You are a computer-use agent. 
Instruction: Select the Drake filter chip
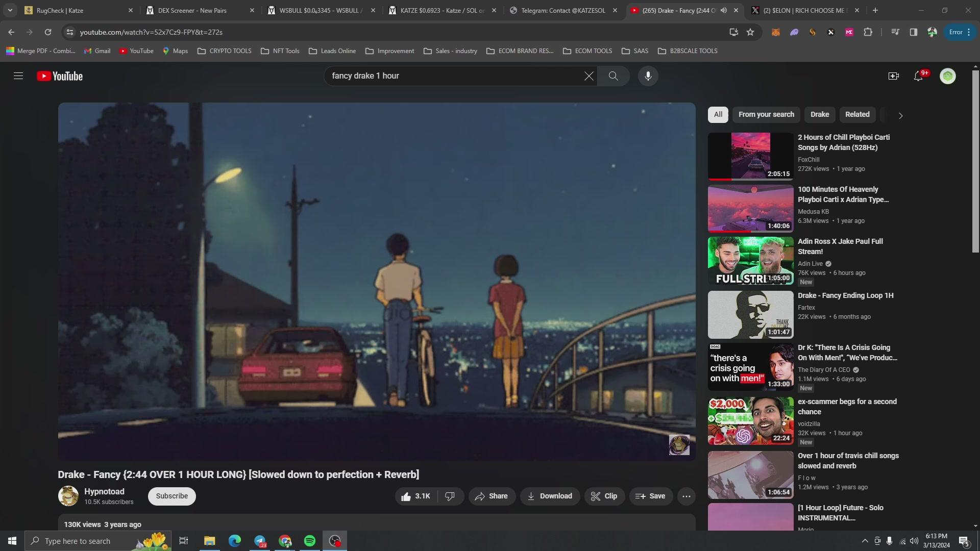pos(820,115)
